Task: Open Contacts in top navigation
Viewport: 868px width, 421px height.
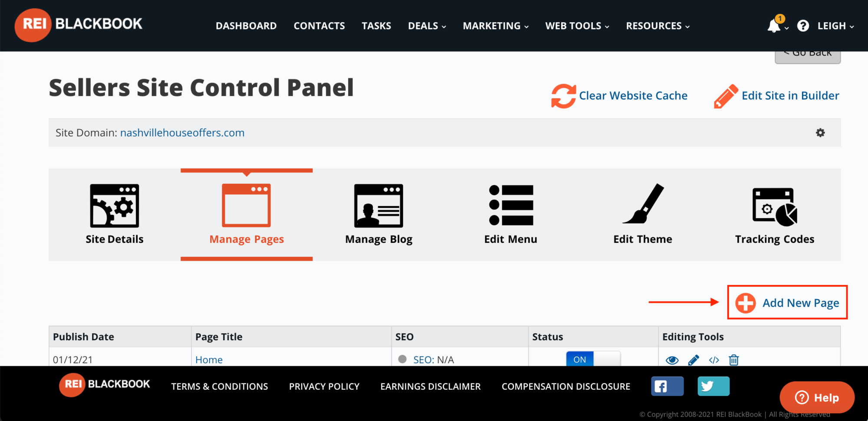Action: [319, 26]
